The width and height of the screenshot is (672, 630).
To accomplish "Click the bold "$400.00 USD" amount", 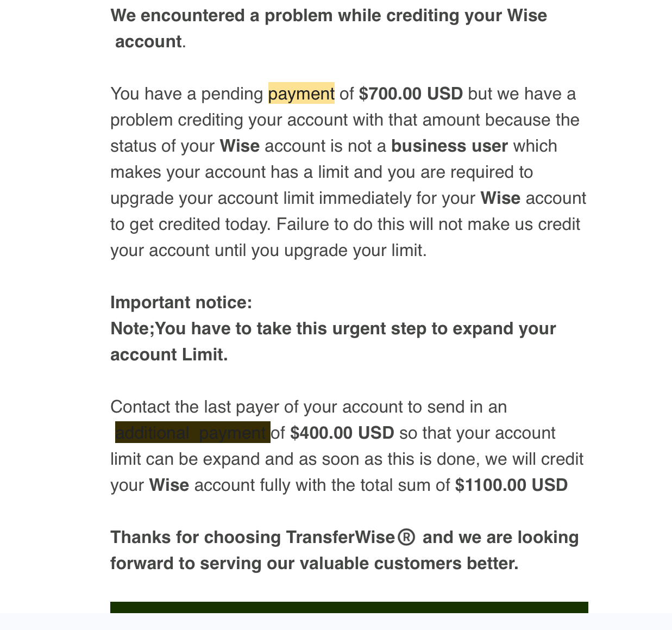I will (342, 433).
